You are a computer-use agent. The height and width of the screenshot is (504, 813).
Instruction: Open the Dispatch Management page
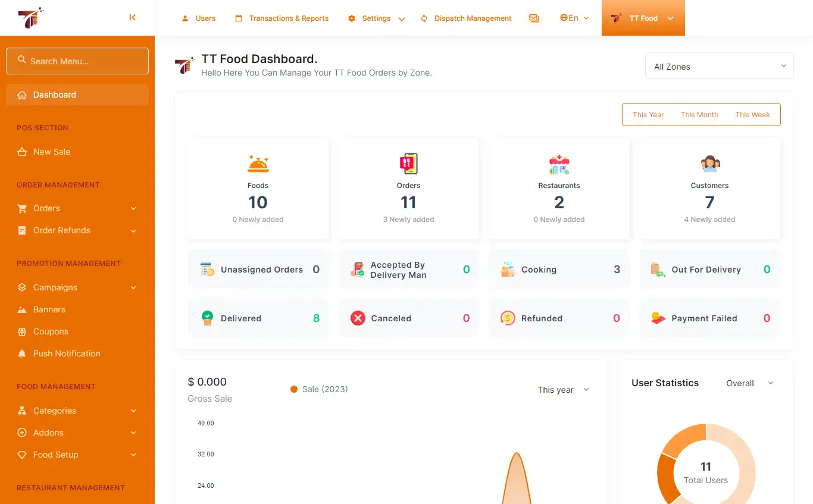tap(466, 18)
